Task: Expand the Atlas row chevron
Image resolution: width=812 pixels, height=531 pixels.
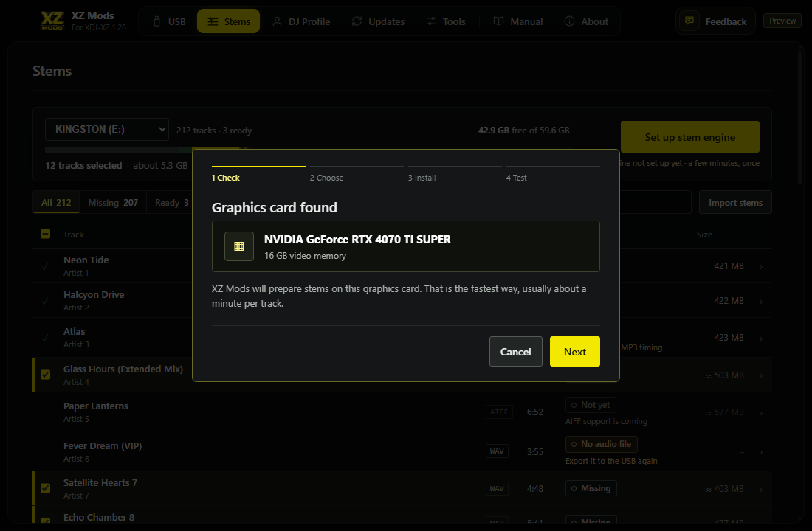Action: [761, 339]
